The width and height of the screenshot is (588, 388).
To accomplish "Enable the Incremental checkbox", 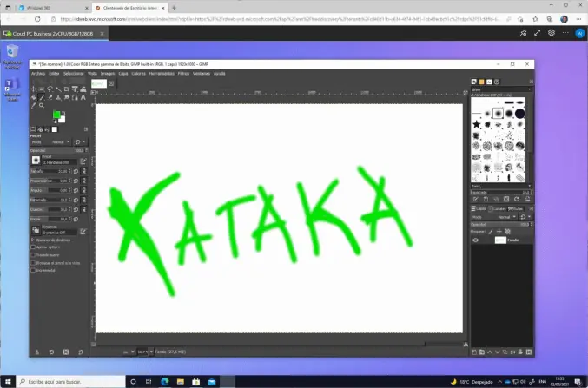I will click(x=33, y=270).
